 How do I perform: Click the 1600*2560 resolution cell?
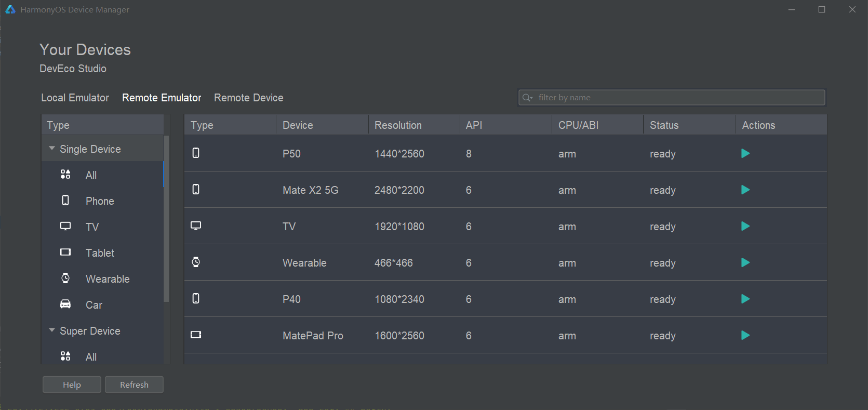399,336
